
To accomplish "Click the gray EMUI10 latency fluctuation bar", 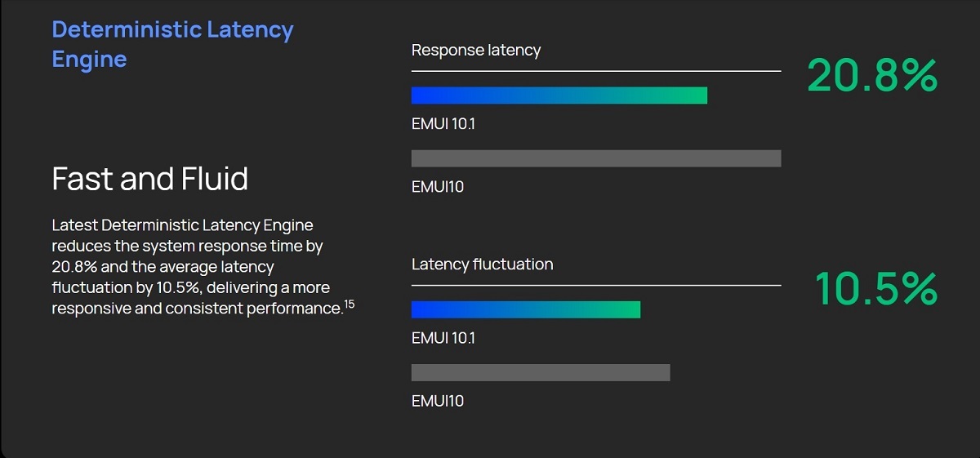I will (x=541, y=372).
